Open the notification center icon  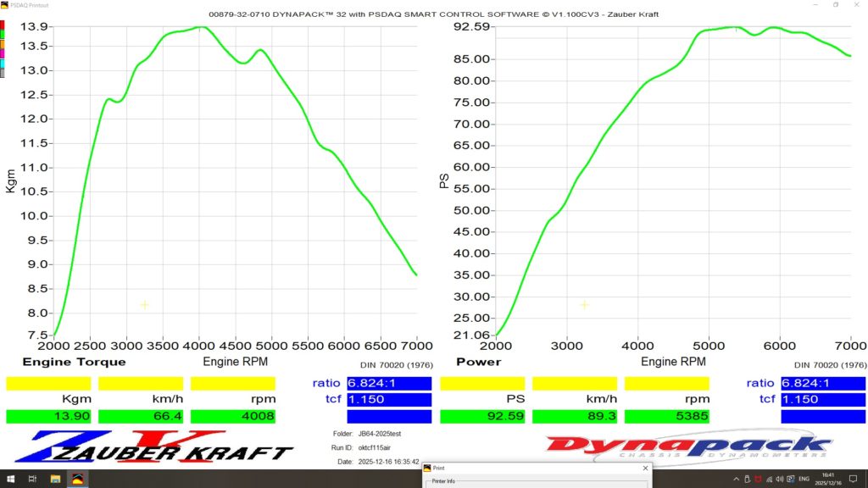click(852, 480)
